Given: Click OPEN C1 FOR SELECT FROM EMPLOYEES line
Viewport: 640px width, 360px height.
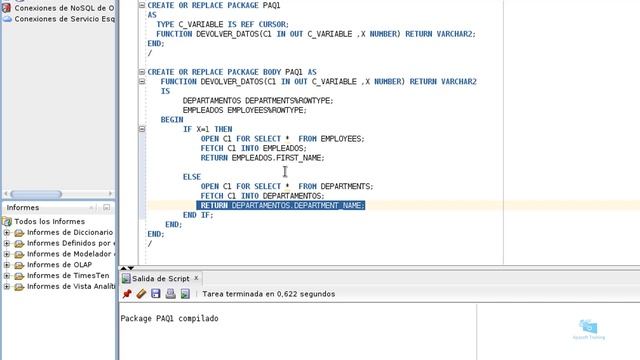Looking at the screenshot, I should pyautogui.click(x=282, y=139).
